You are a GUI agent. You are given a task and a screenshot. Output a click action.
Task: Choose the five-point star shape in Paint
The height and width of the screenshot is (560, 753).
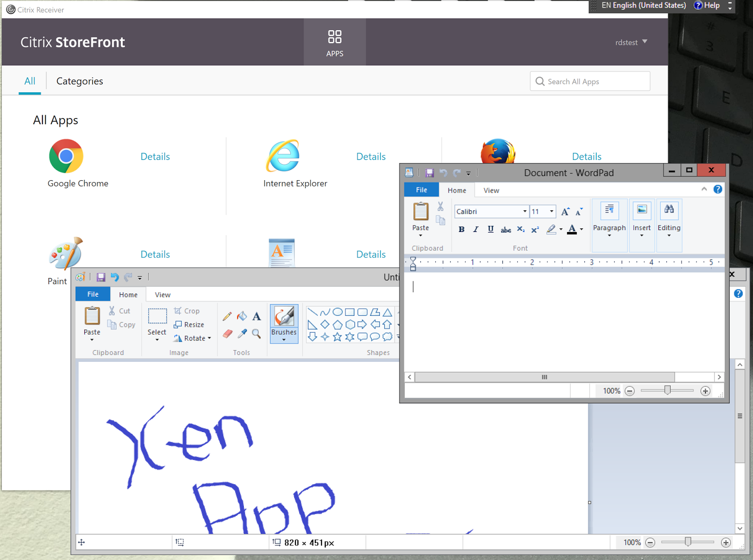coord(337,337)
